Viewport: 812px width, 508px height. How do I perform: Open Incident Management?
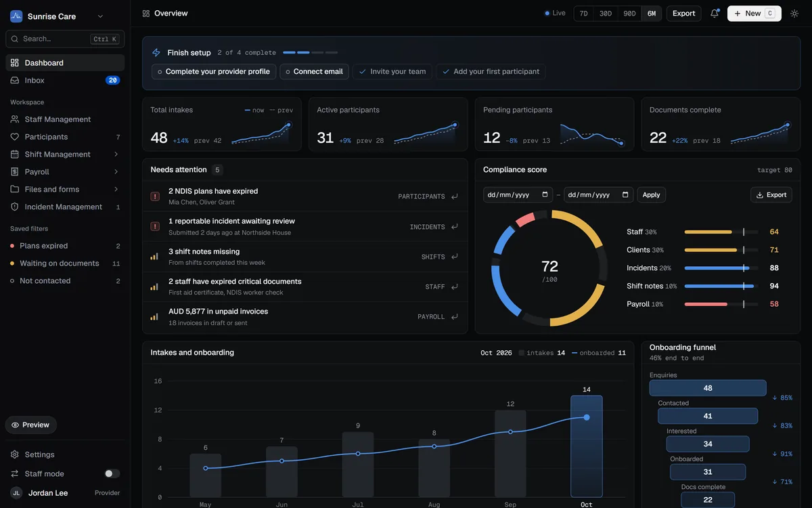coord(65,207)
